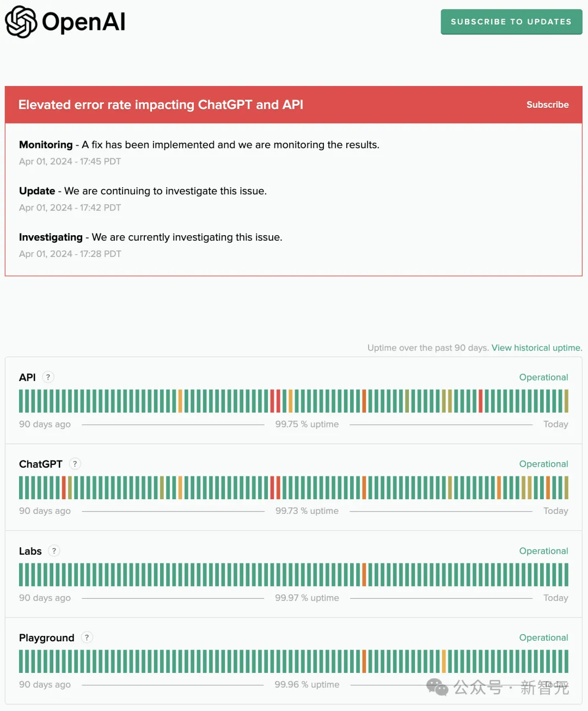The height and width of the screenshot is (711, 588).
Task: Click the OpenAI logo
Action: tap(65, 22)
